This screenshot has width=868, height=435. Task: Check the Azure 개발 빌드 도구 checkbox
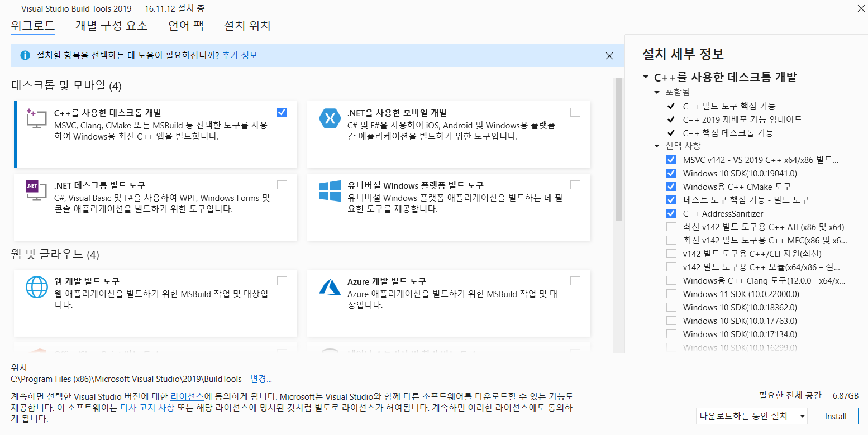[x=575, y=281]
